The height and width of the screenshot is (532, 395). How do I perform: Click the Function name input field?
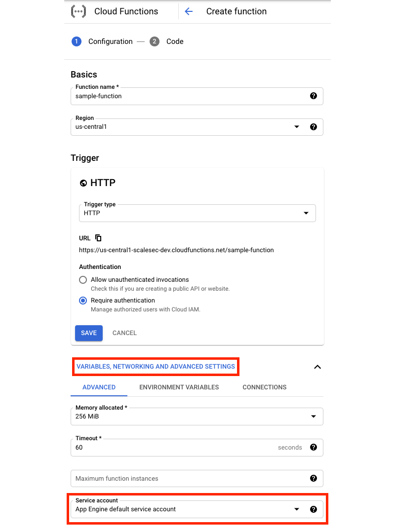[188, 96]
